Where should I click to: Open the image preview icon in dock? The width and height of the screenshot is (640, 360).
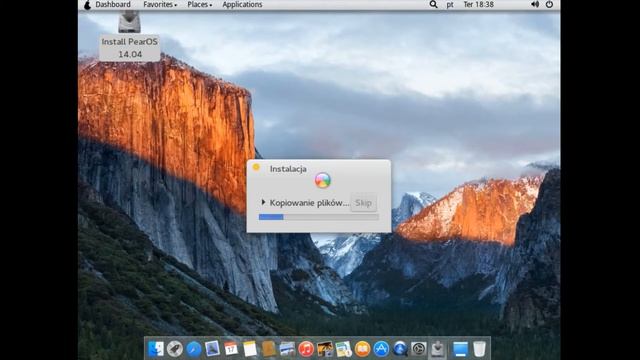(x=287, y=349)
